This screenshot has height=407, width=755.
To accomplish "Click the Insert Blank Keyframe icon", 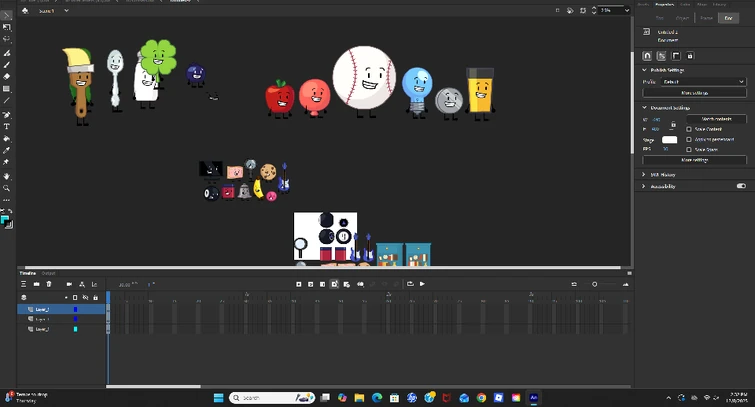I will point(311,284).
